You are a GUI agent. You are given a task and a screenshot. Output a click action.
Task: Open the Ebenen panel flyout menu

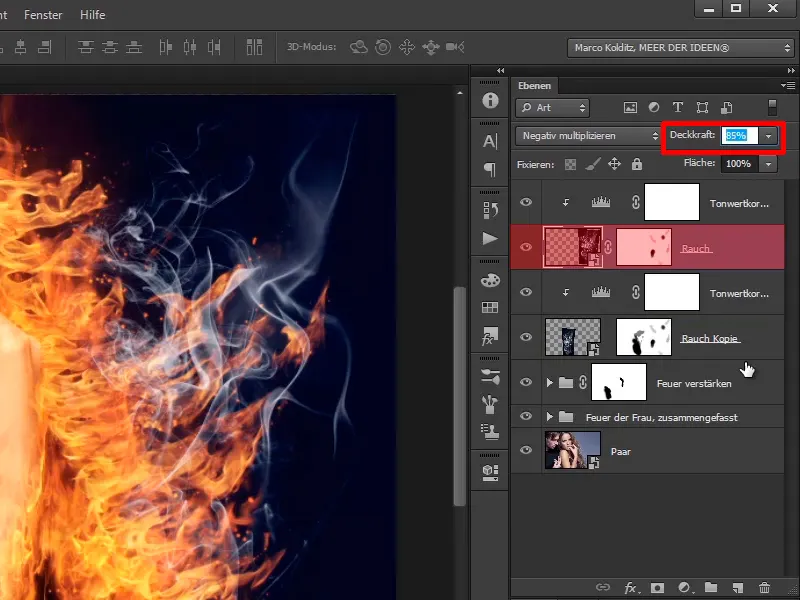pos(788,85)
